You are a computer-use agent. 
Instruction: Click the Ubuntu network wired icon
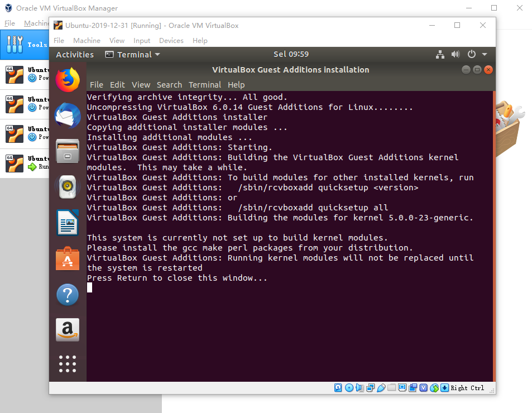440,54
